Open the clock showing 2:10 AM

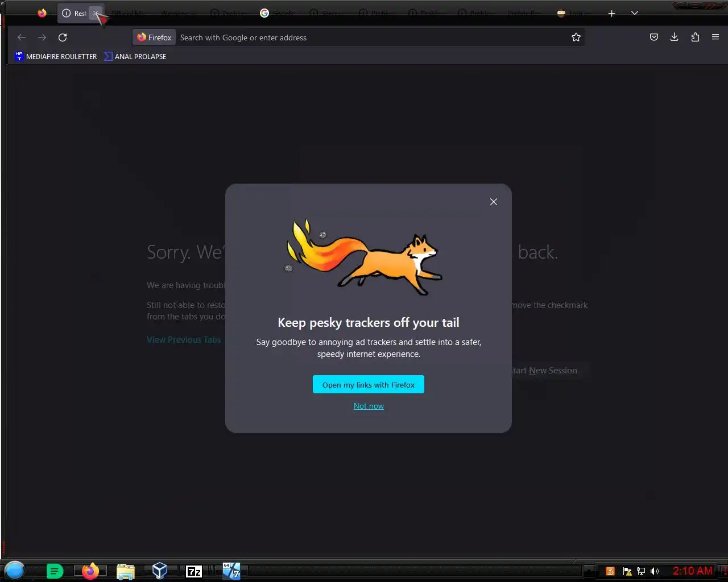coord(693,571)
